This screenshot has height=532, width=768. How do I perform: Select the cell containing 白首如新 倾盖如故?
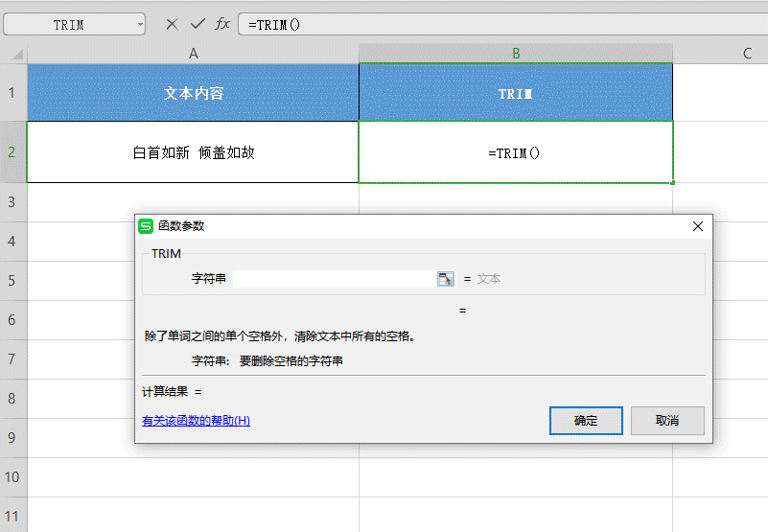click(193, 152)
